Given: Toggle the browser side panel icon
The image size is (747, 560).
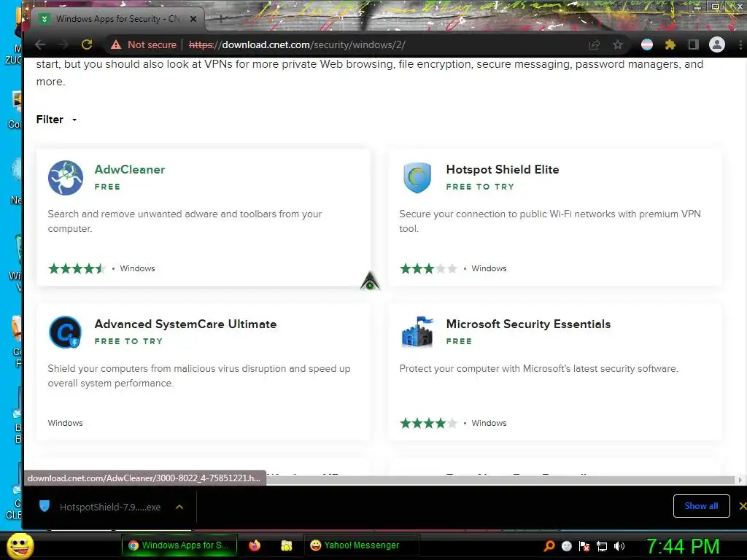Looking at the screenshot, I should pyautogui.click(x=693, y=44).
